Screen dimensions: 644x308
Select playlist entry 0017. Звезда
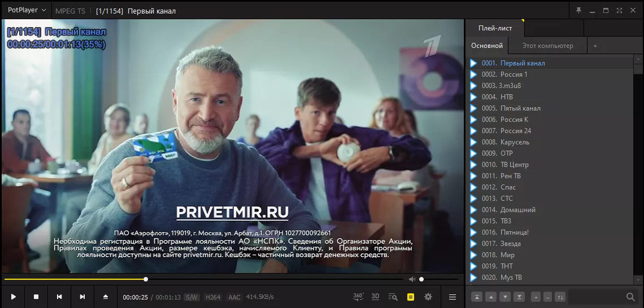coord(550,244)
